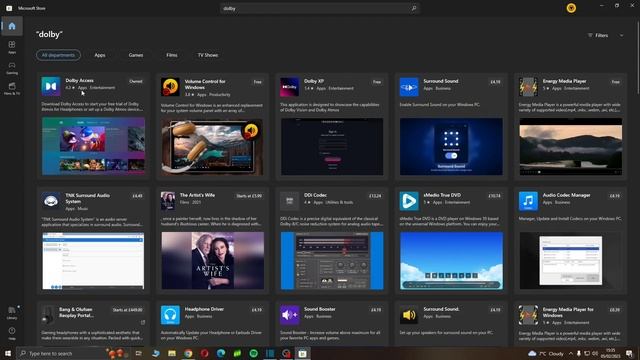Click the Energy Media Player app icon

(x=528, y=87)
